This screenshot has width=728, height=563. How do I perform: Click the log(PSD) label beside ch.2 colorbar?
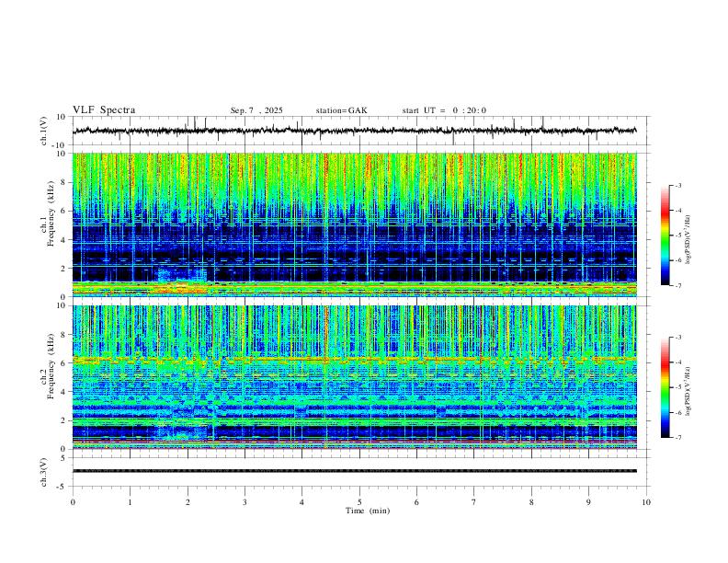[688, 392]
